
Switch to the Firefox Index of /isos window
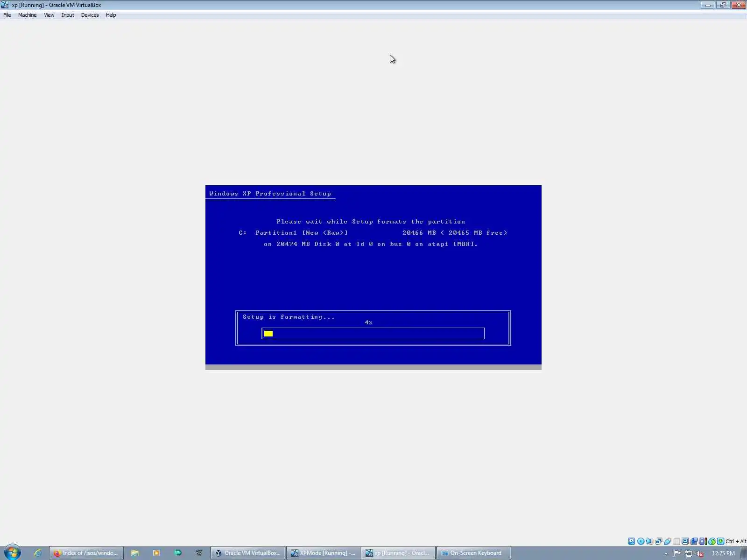[x=86, y=553]
